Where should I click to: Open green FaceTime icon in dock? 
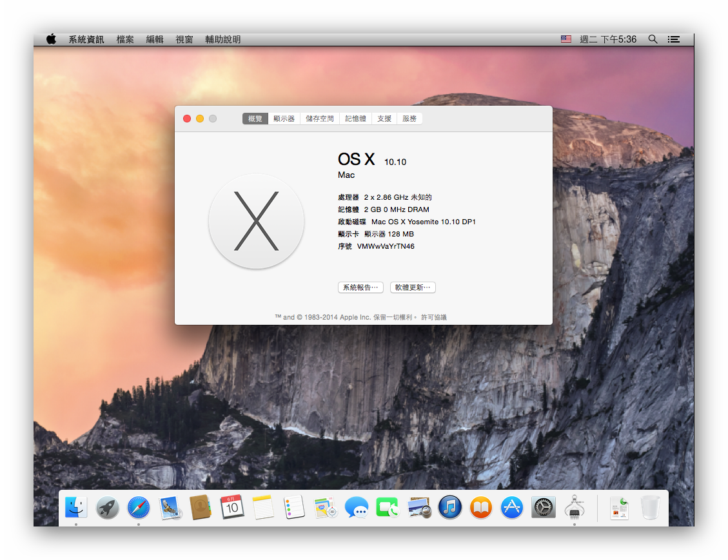coord(388,507)
